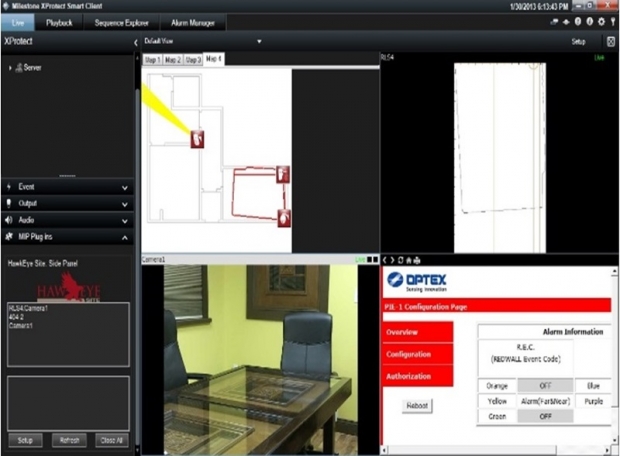
Task: Click the side panel vertical scrollbar
Action: 137,253
